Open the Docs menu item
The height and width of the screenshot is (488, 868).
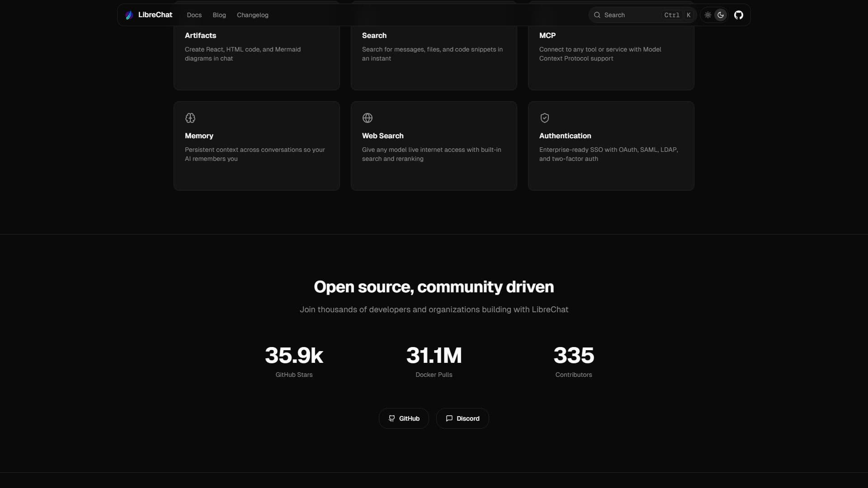pyautogui.click(x=194, y=15)
